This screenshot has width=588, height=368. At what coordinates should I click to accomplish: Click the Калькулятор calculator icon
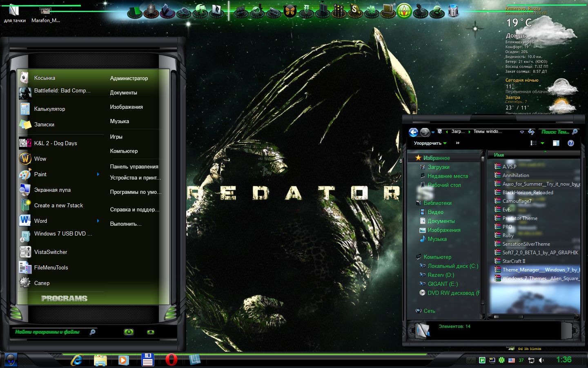25,109
